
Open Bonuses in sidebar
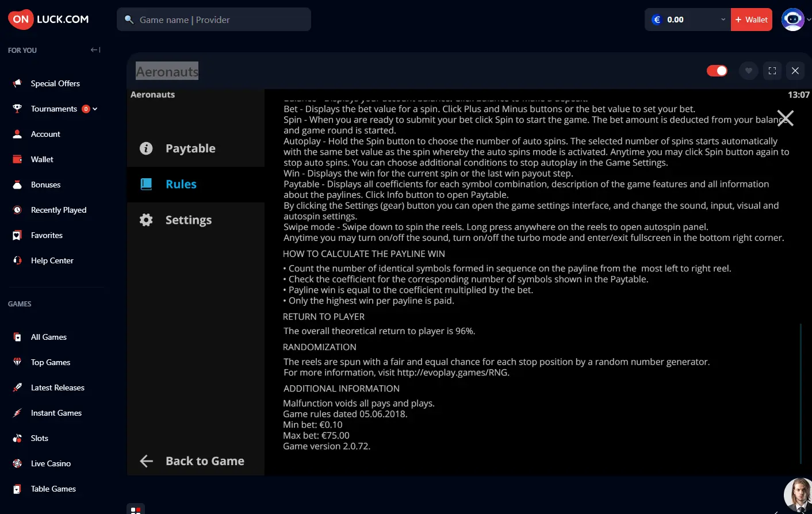tap(45, 185)
